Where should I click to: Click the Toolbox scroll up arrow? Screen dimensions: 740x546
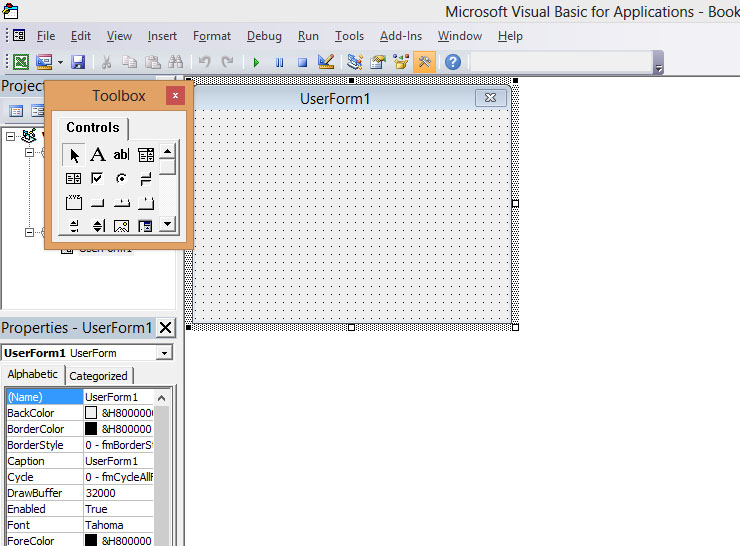pos(168,152)
